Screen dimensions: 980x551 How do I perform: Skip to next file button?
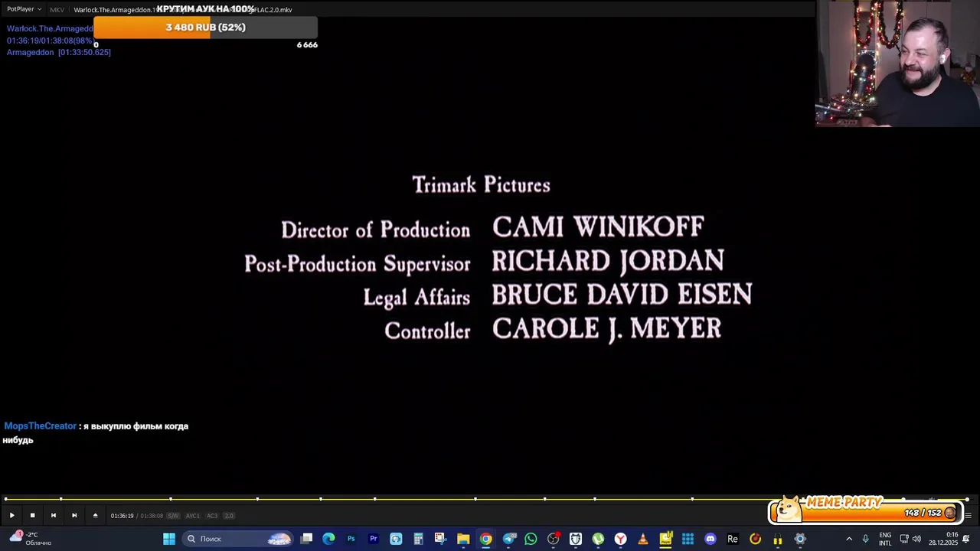(74, 516)
